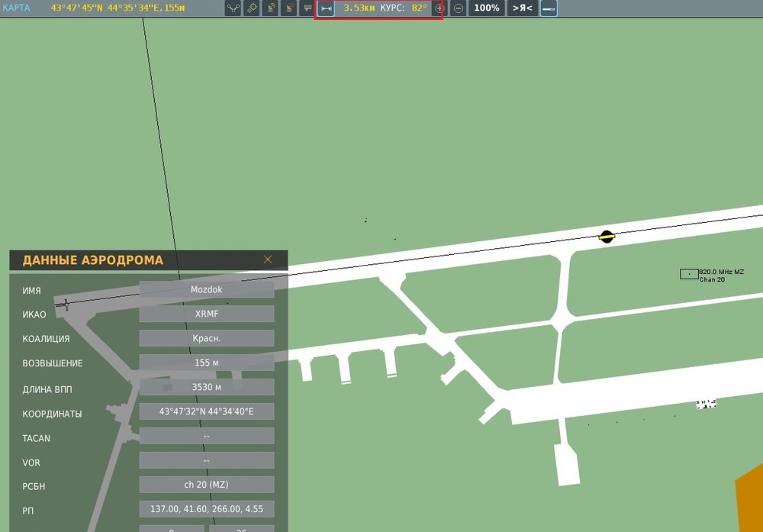763x532 pixels.
Task: Click cursor coordinates readout 43°47'45"N
Action: (x=118, y=8)
